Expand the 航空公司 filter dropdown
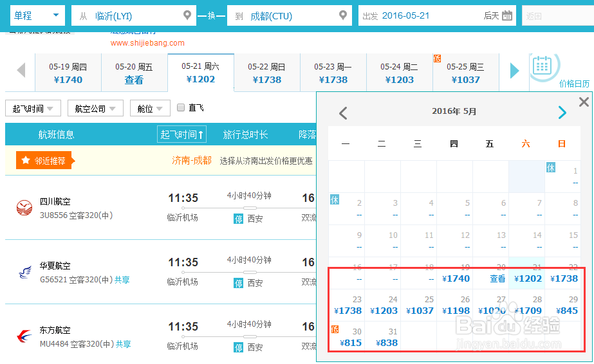Viewport: 594px width, 364px height. [95, 109]
